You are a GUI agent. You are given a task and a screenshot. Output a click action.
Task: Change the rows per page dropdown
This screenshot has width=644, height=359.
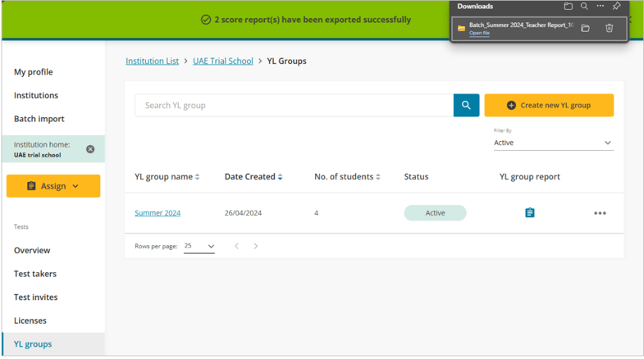199,246
